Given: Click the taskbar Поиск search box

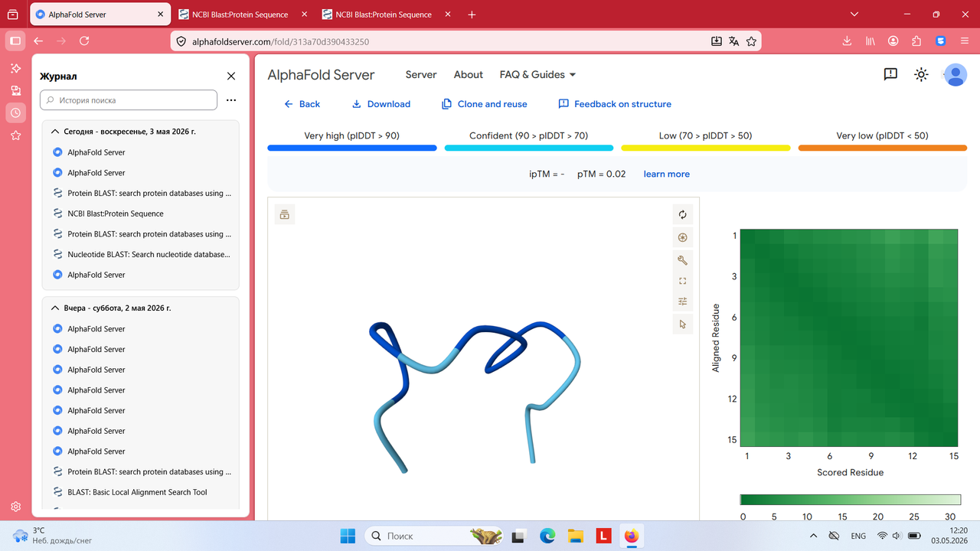Looking at the screenshot, I should tap(435, 536).
